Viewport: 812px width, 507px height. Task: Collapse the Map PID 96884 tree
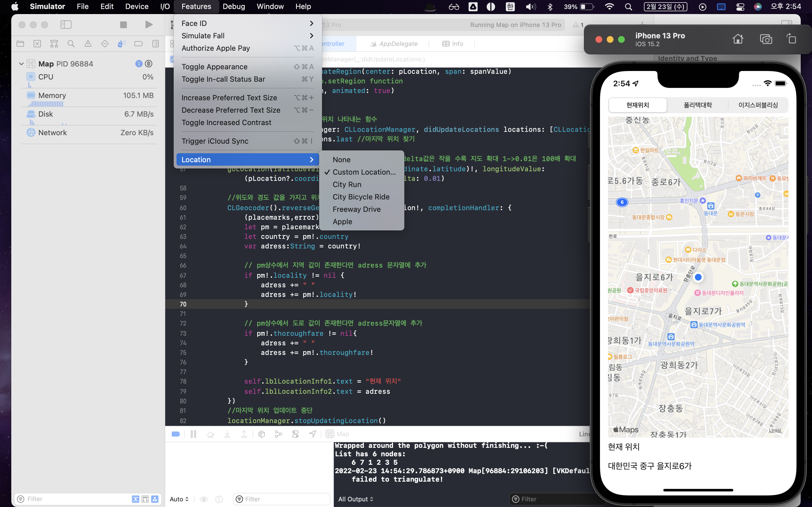[21, 64]
